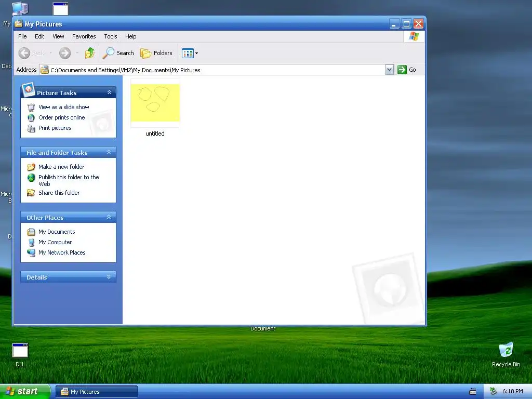
Task: Click the My Documents folder icon in sidebar
Action: [x=31, y=232]
